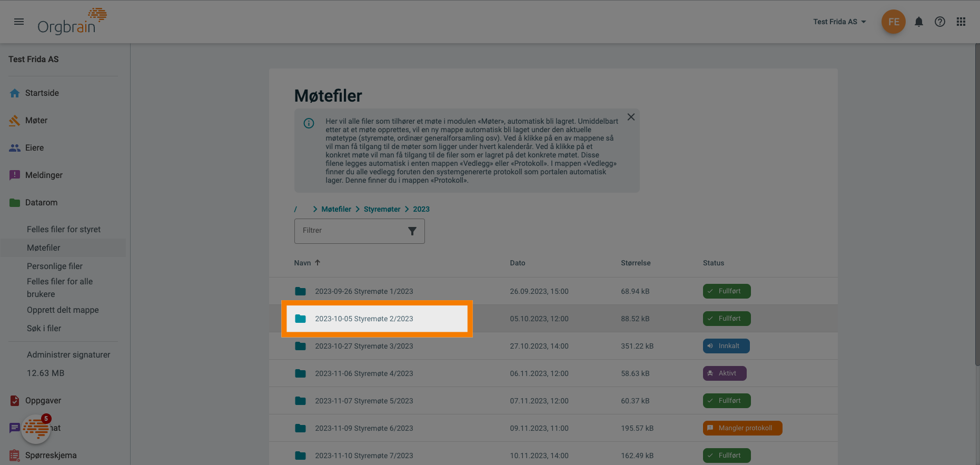Go to Møtefiler breadcrumb
This screenshot has height=465, width=980.
336,209
